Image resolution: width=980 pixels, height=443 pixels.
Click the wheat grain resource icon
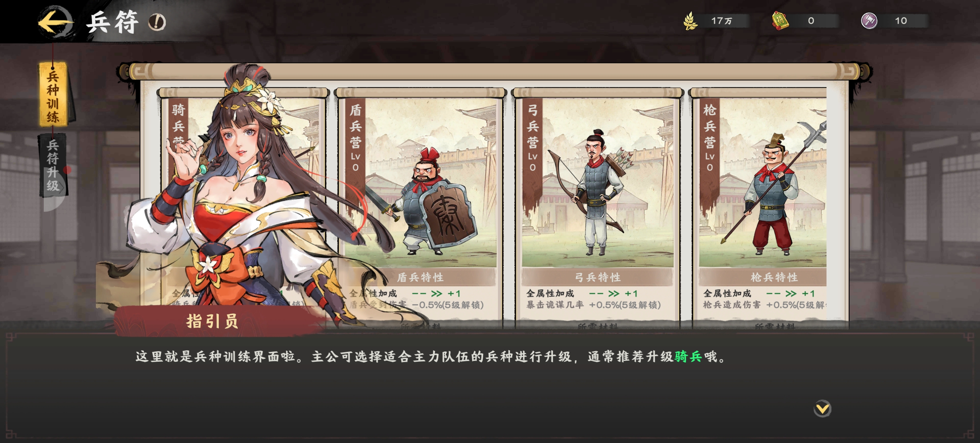690,20
